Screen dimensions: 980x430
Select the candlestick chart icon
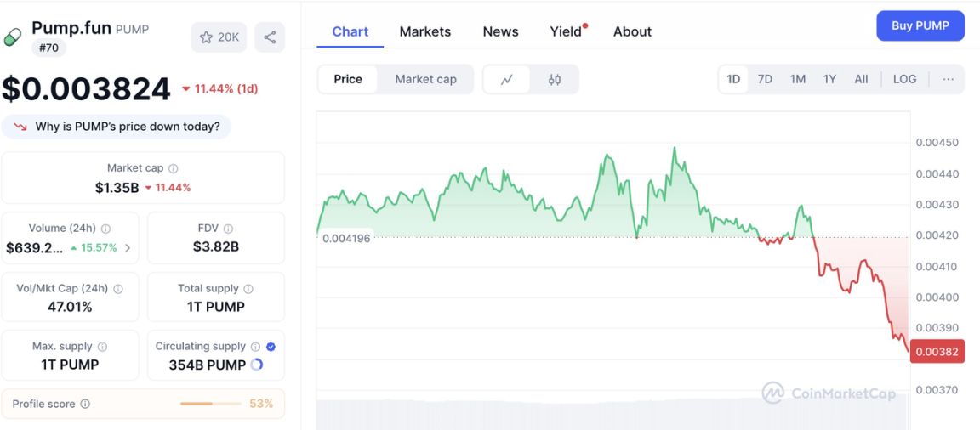(555, 79)
